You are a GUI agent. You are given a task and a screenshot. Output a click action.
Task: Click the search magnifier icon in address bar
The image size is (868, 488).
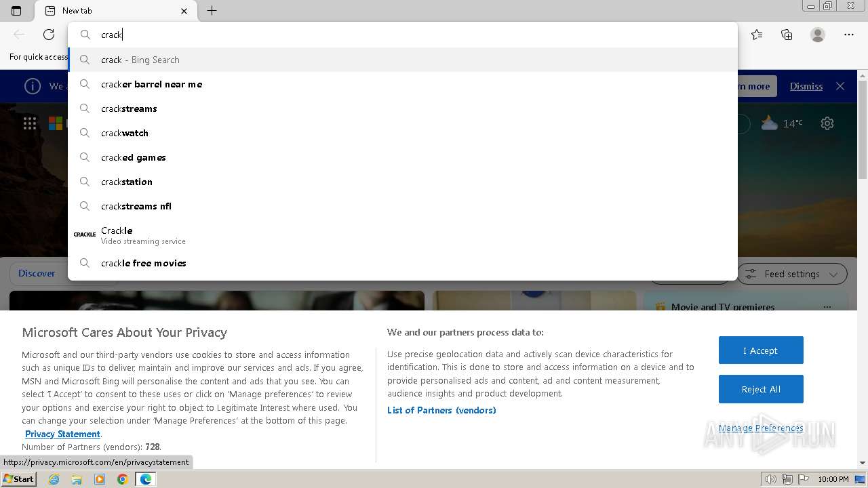[x=85, y=35]
